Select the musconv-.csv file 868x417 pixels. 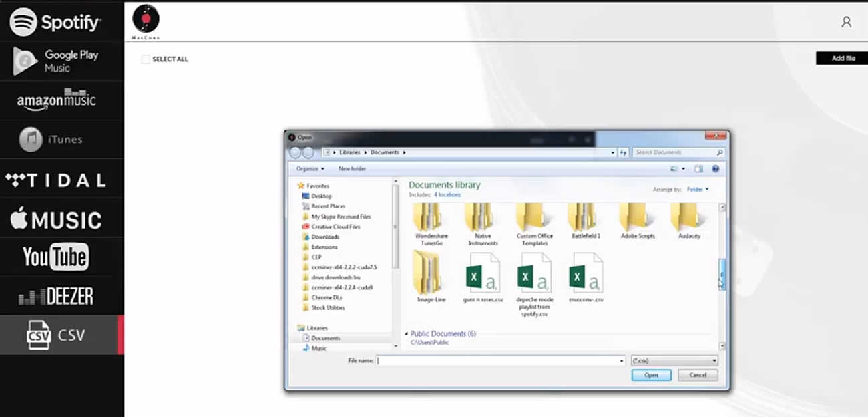click(x=586, y=277)
